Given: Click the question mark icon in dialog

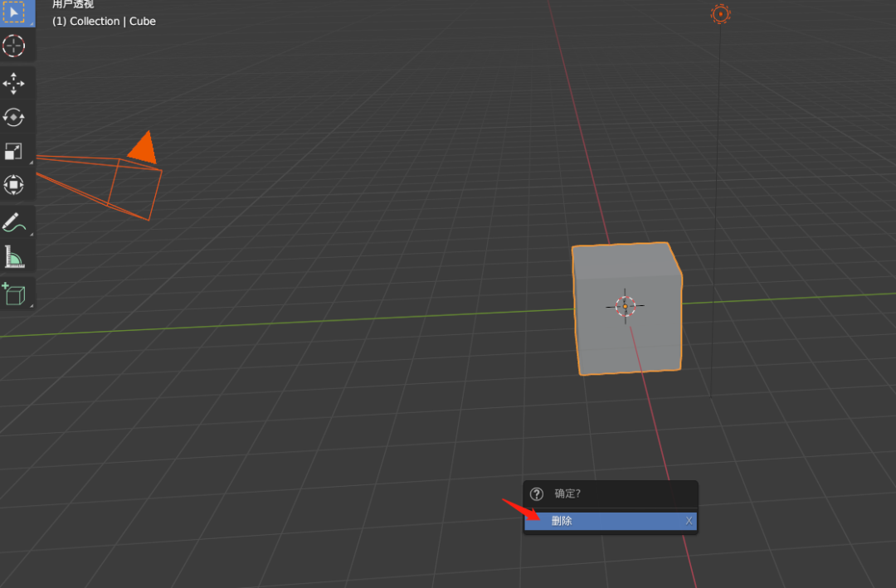Looking at the screenshot, I should point(537,493).
